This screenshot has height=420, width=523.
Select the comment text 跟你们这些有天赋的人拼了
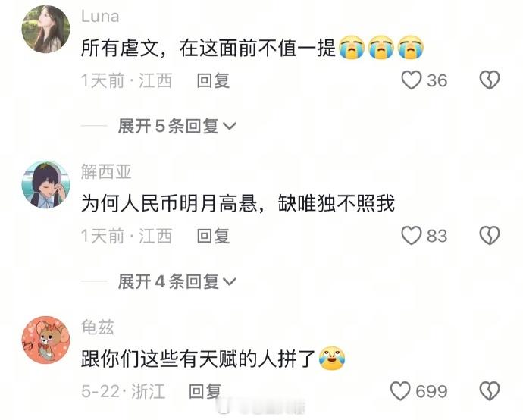[198, 359]
